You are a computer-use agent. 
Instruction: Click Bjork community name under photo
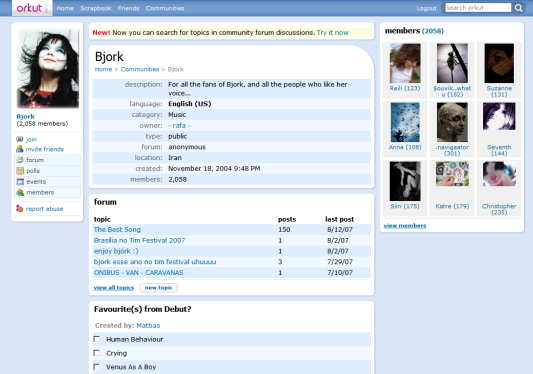(25, 116)
